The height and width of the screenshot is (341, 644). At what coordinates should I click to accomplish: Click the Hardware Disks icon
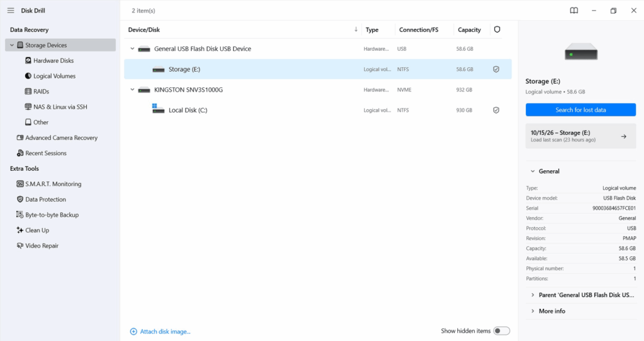28,61
